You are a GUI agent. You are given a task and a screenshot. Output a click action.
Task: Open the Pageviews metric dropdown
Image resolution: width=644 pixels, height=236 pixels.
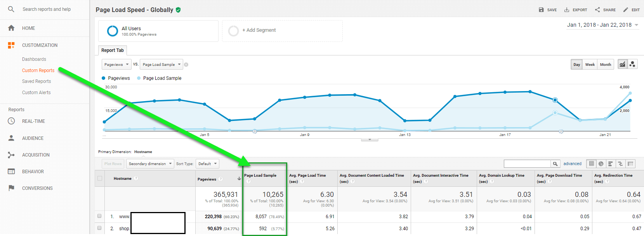[116, 64]
